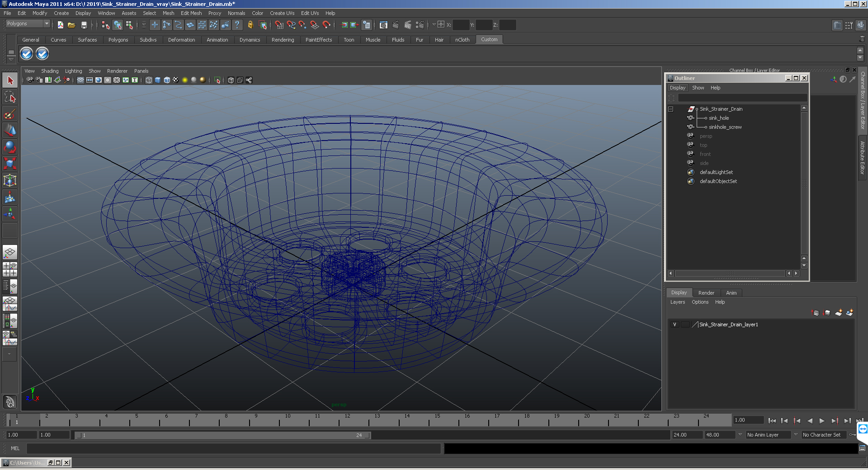Click Snap to curves magnet icon

291,25
